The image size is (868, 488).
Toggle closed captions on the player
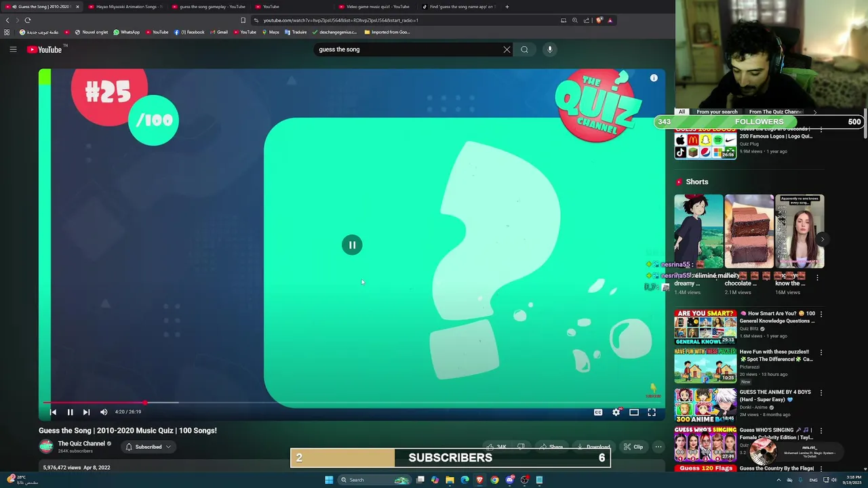click(x=598, y=412)
